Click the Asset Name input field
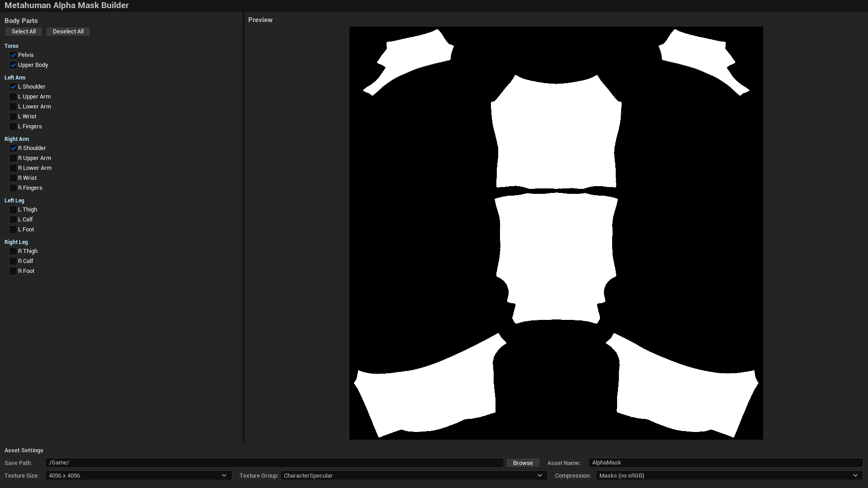This screenshot has height=488, width=868. pyautogui.click(x=726, y=463)
